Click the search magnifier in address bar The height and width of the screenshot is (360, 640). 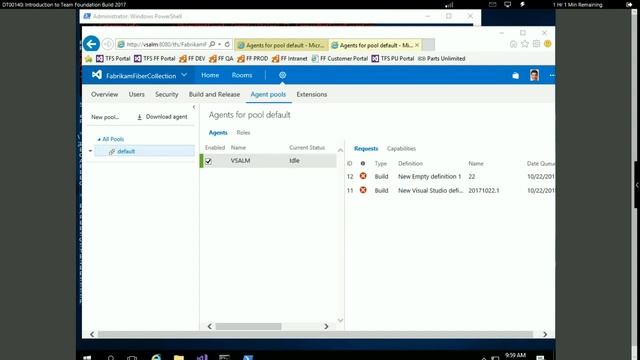[212, 44]
